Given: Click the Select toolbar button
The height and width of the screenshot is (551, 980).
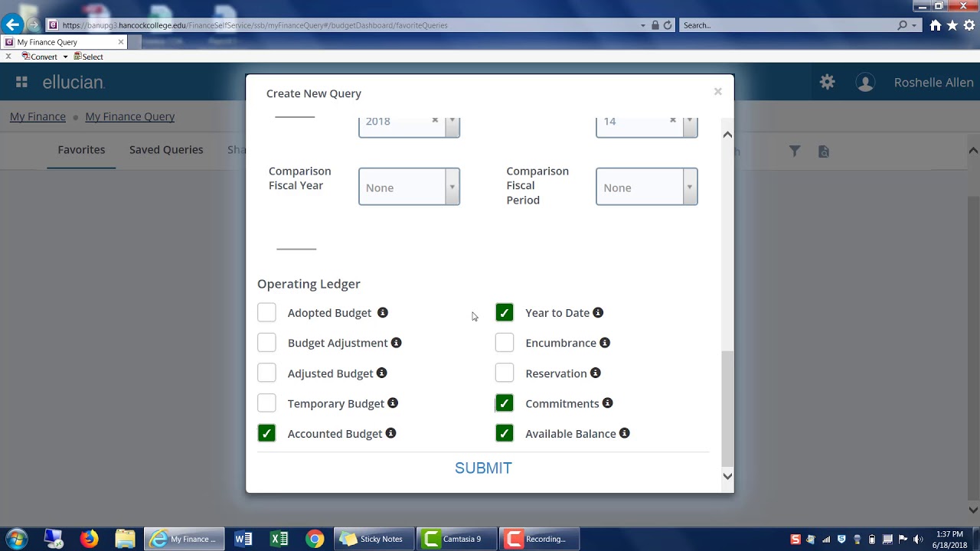Looking at the screenshot, I should [88, 57].
